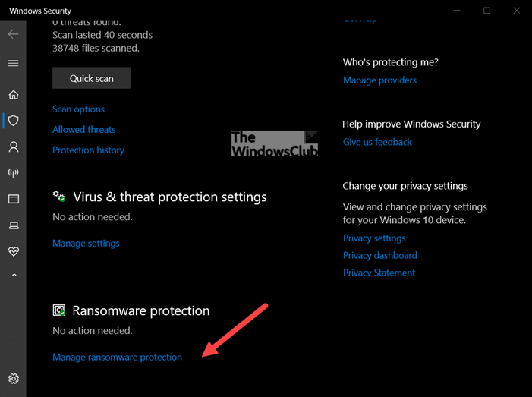Click the back arrow in sidebar

pyautogui.click(x=13, y=35)
